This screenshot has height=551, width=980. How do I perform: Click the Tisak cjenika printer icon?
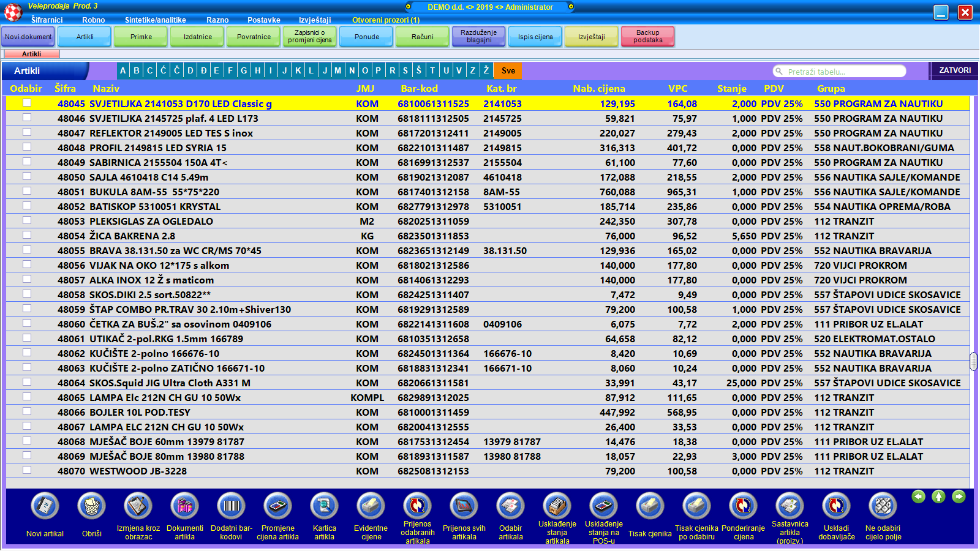click(x=650, y=506)
